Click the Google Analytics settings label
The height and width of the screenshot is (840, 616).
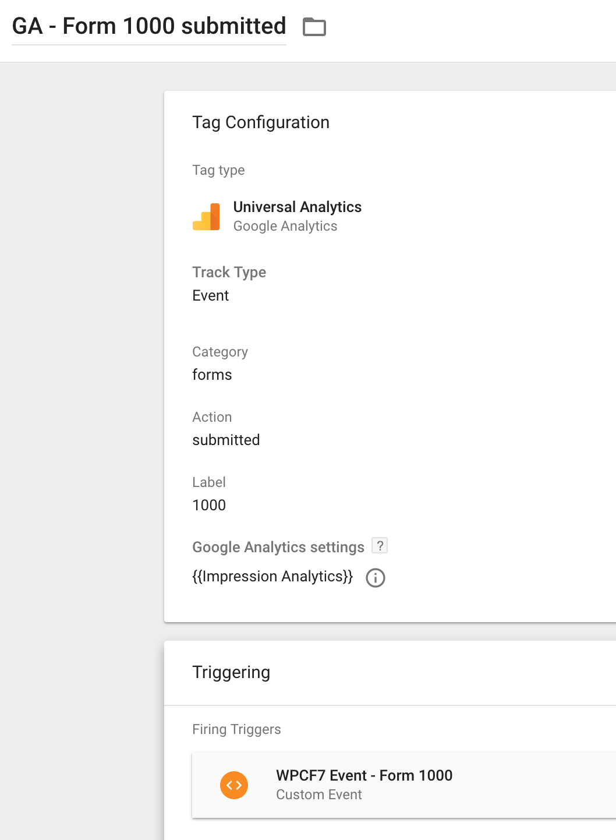(x=278, y=548)
